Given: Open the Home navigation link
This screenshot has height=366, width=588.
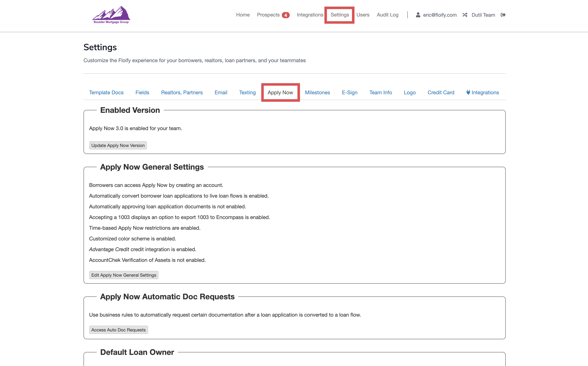Looking at the screenshot, I should click(243, 15).
